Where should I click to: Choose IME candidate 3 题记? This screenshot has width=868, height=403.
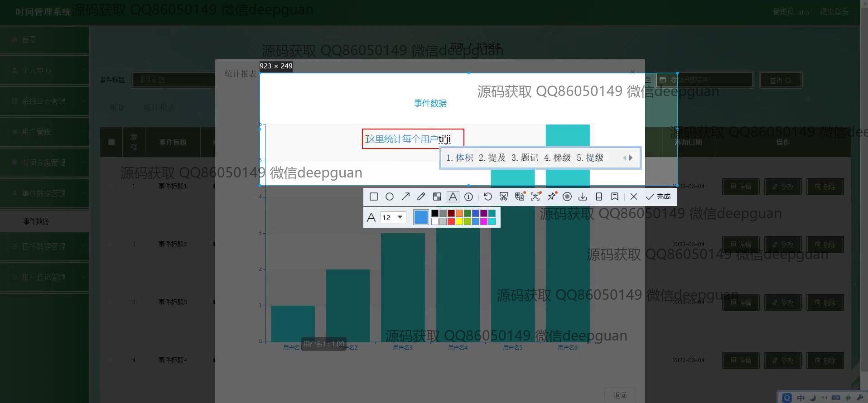coord(525,158)
